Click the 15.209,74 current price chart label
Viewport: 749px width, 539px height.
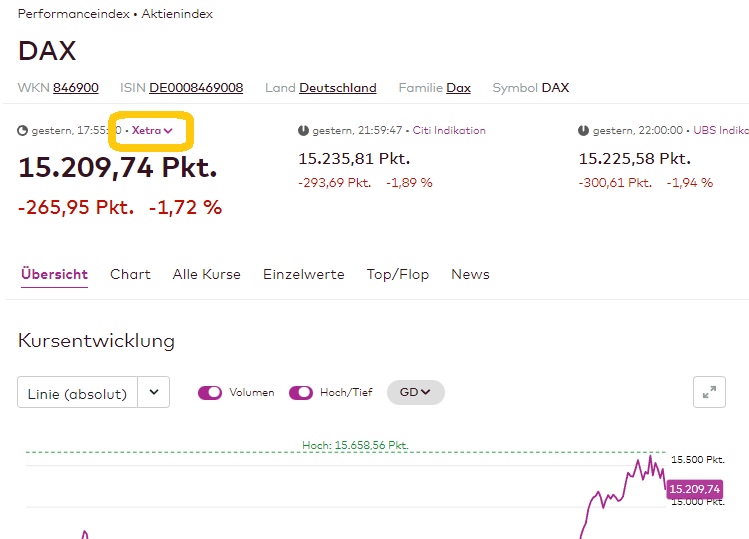694,489
